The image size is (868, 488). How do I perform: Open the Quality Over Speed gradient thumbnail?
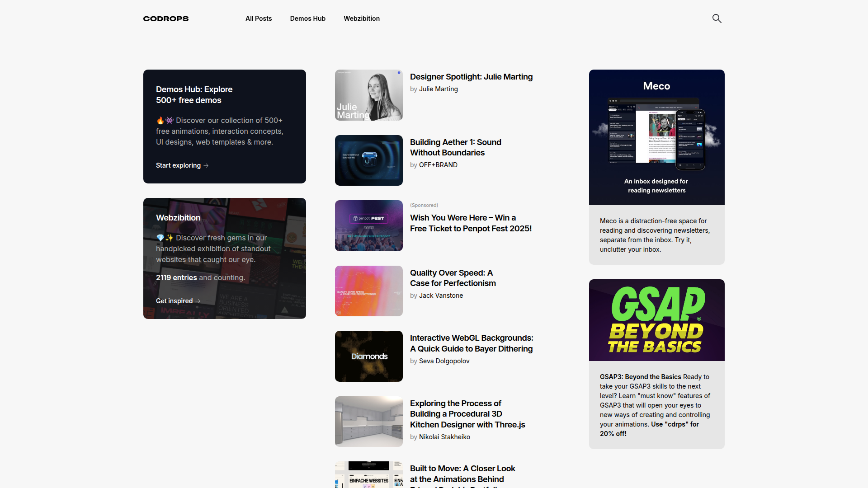pyautogui.click(x=369, y=291)
